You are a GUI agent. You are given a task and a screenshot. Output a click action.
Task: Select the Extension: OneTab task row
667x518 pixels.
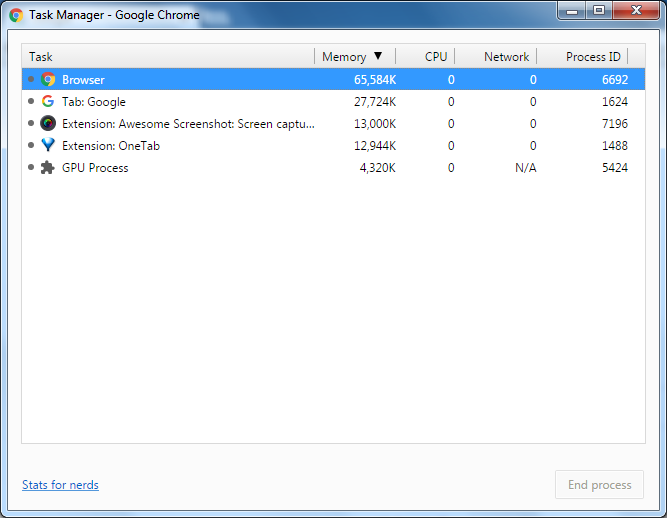coord(334,146)
